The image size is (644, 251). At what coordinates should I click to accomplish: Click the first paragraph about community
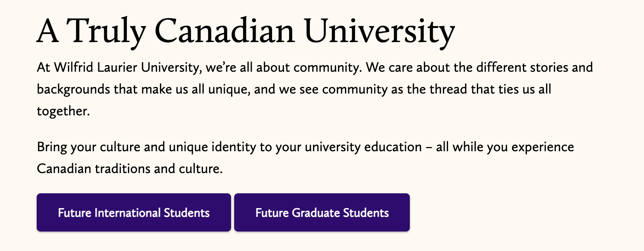(273, 88)
